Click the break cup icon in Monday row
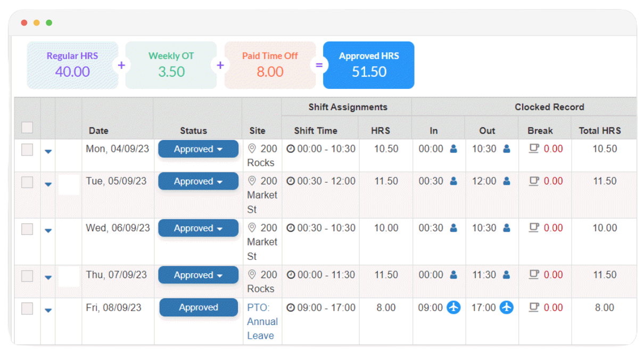This screenshot has width=644, height=350. tap(534, 149)
